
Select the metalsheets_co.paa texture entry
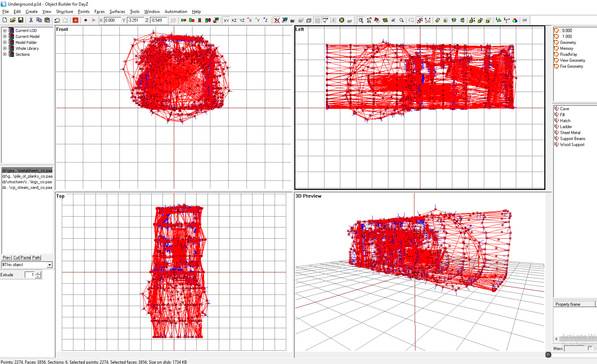pos(27,170)
